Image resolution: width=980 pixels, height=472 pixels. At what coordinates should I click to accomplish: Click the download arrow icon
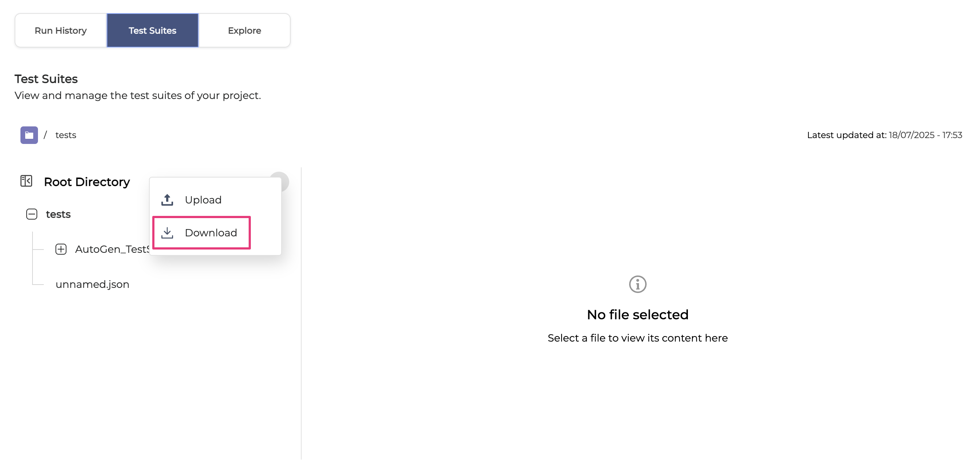(167, 233)
